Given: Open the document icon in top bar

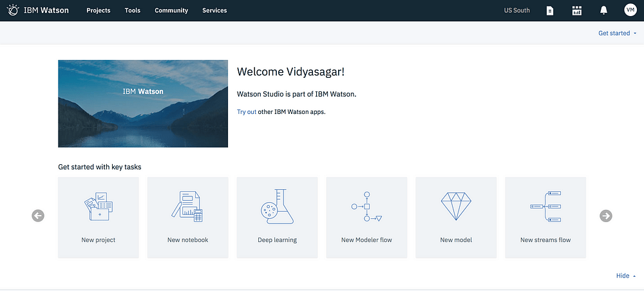Looking at the screenshot, I should [x=549, y=11].
